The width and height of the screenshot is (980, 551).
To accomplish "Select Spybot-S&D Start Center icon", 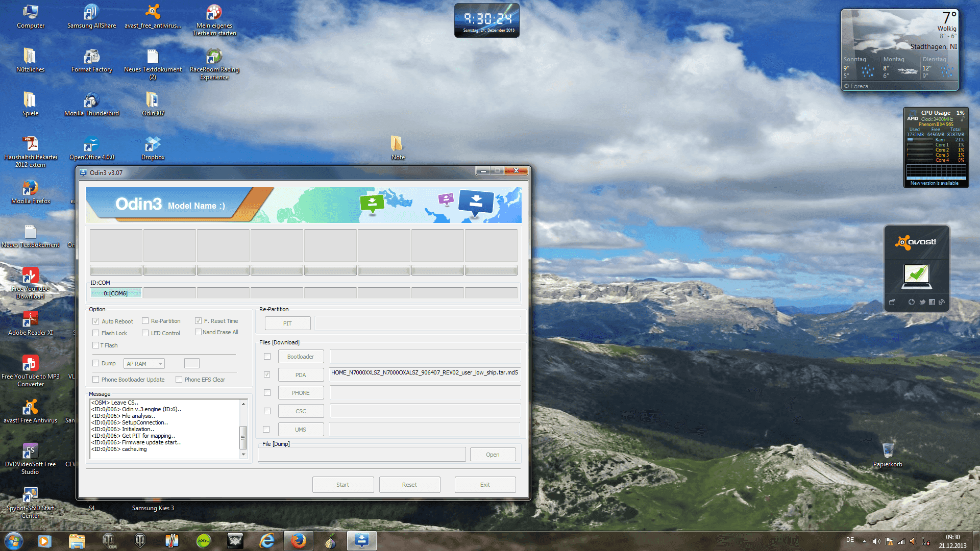I will tap(31, 503).
